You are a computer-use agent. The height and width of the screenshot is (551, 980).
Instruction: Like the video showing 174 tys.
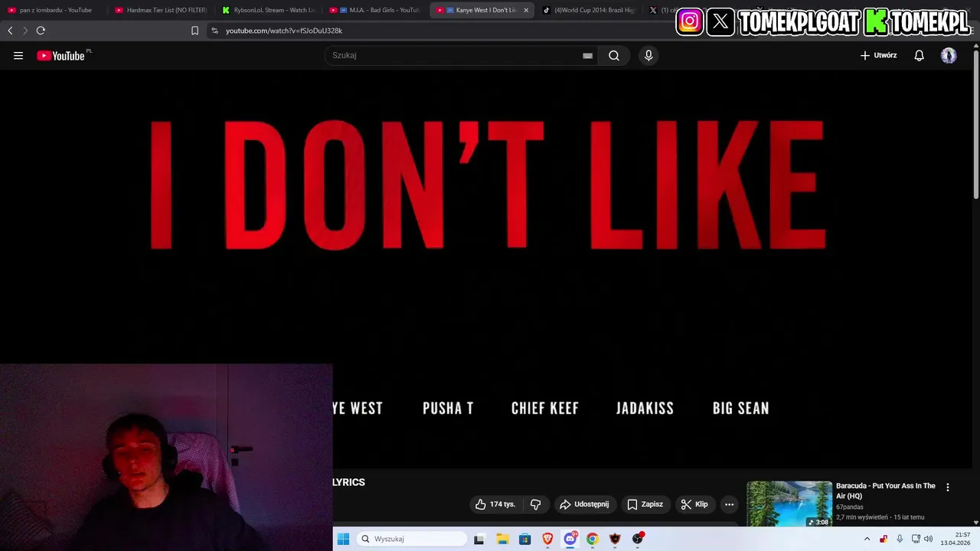pos(495,504)
